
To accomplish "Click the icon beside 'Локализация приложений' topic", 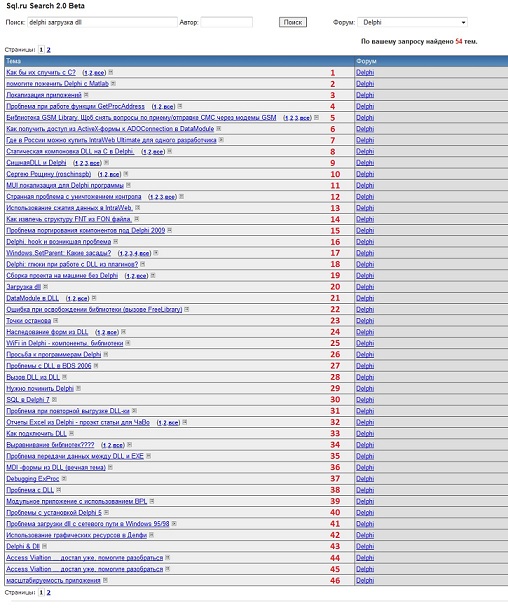I will tap(86, 95).
